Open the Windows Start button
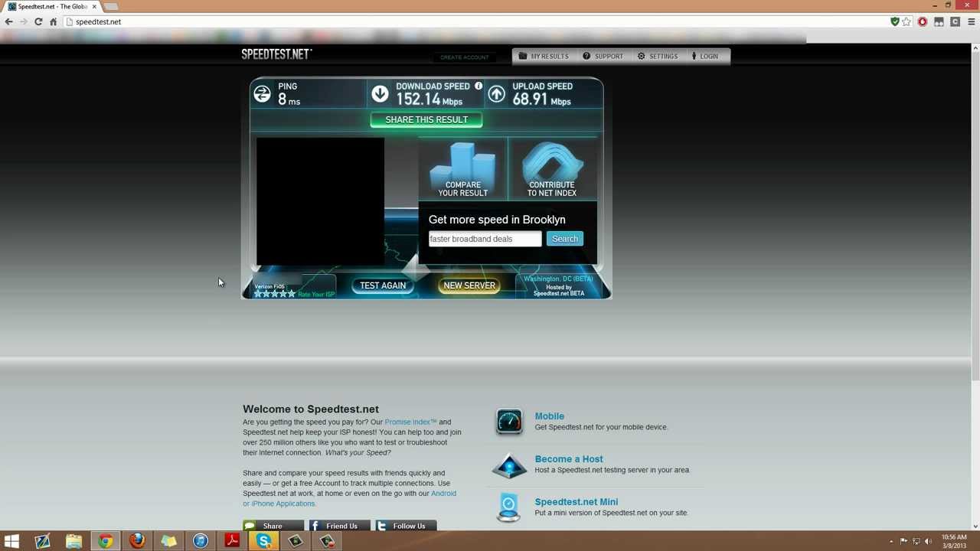Viewport: 980px width, 551px height. (11, 542)
